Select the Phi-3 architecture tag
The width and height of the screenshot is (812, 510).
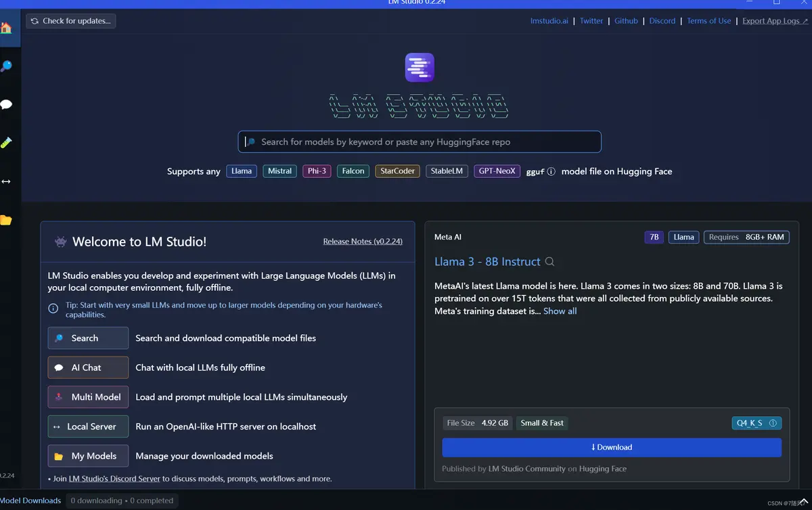317,171
